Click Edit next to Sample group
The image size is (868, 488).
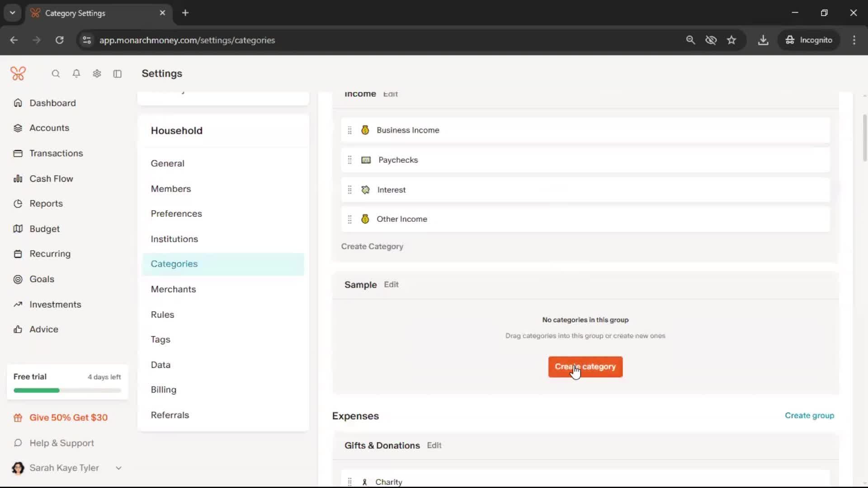[391, 285]
